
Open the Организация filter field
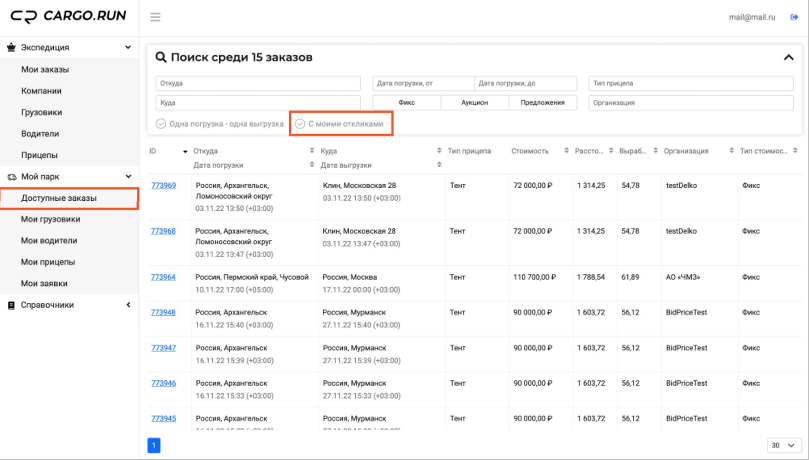point(691,103)
